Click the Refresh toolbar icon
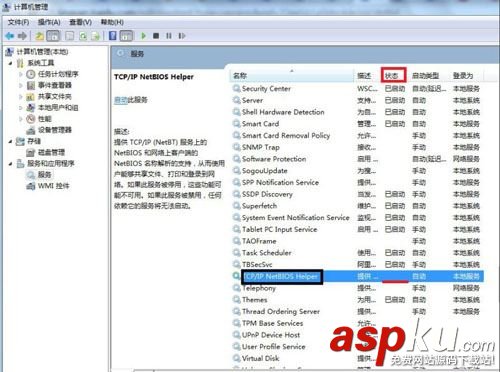Screen dimensions: 500x372 [83, 36]
